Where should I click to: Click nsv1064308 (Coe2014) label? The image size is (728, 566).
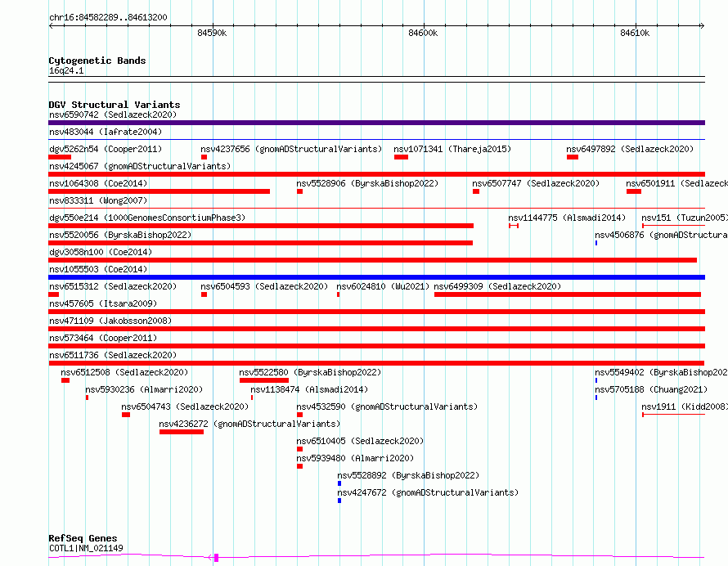click(98, 183)
